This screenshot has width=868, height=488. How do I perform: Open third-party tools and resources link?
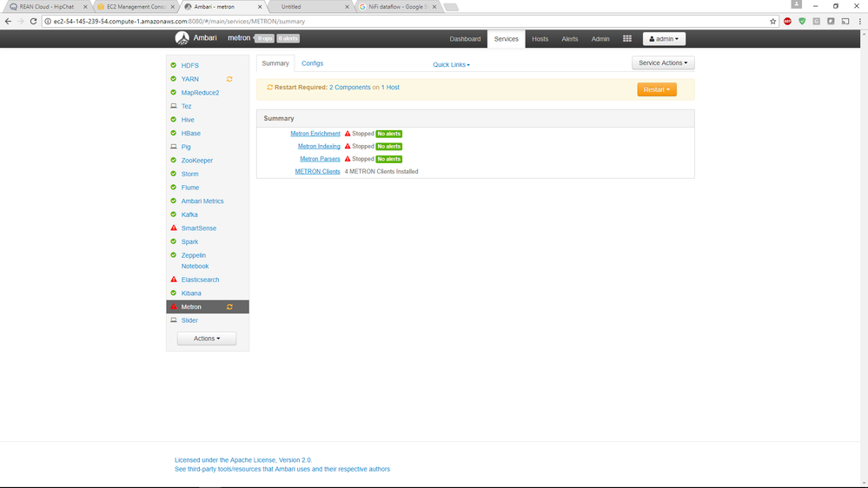[282, 469]
